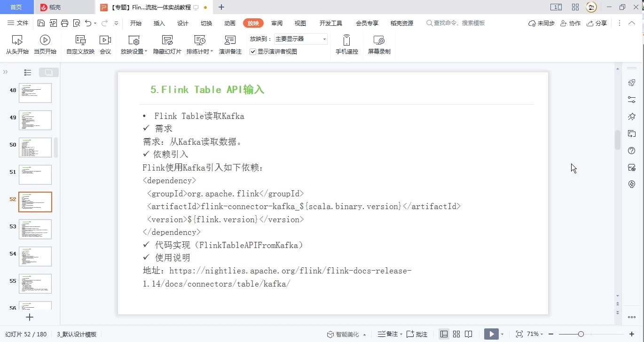This screenshot has height=342, width=644.
Task: Click the 分享 share button
Action: [x=597, y=23]
